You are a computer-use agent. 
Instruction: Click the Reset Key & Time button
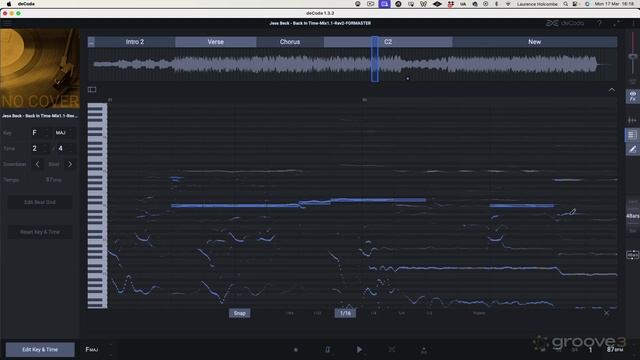click(40, 232)
